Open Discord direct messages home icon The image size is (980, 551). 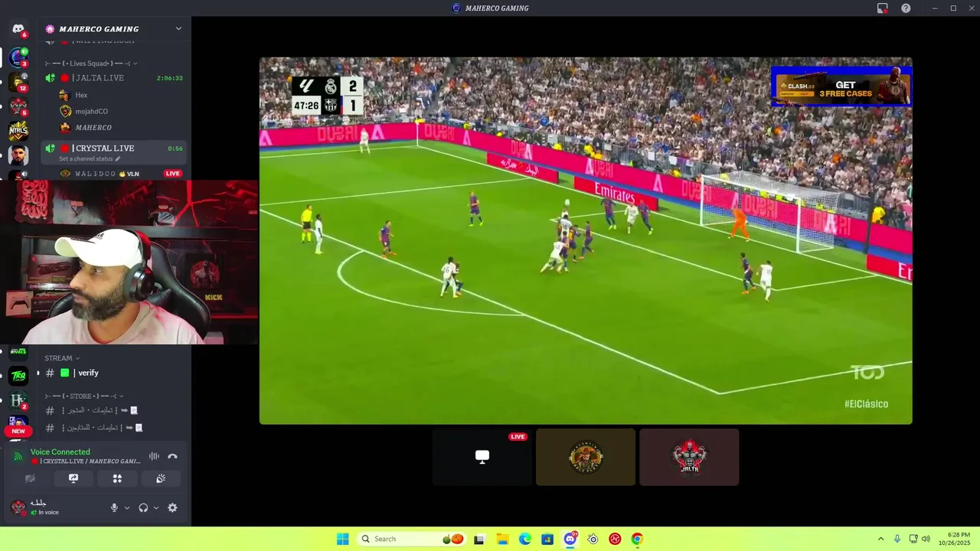tap(18, 29)
